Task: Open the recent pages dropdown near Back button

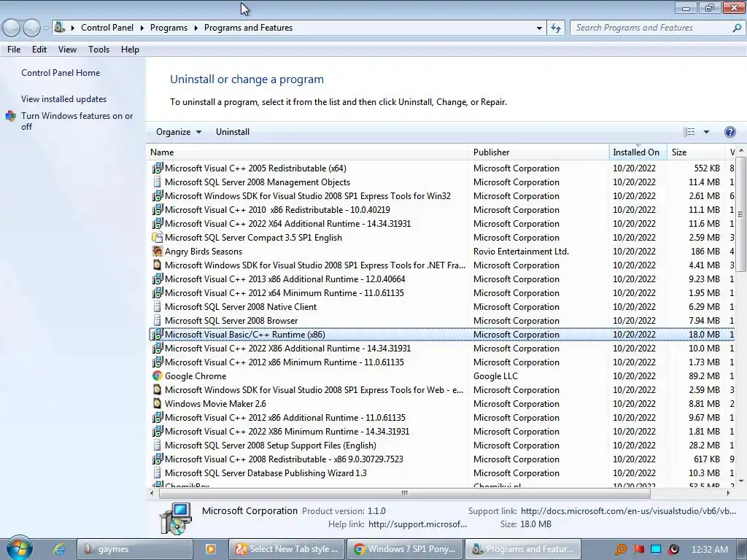Action: click(46, 28)
